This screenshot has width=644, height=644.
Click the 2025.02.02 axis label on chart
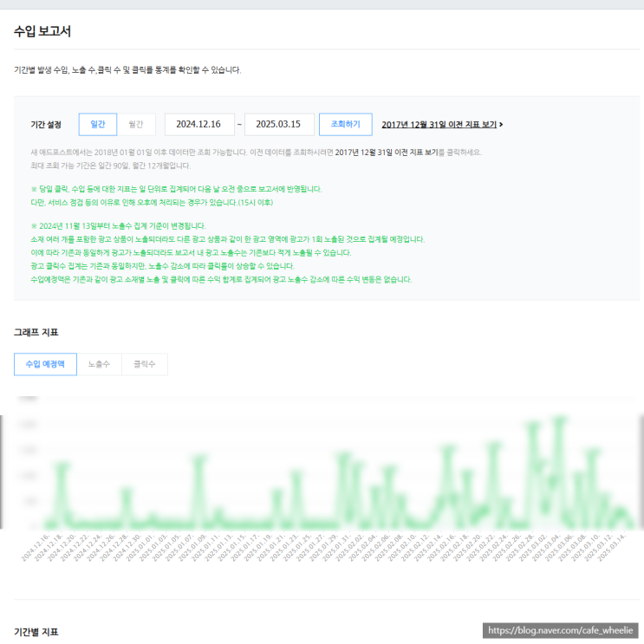[350, 548]
